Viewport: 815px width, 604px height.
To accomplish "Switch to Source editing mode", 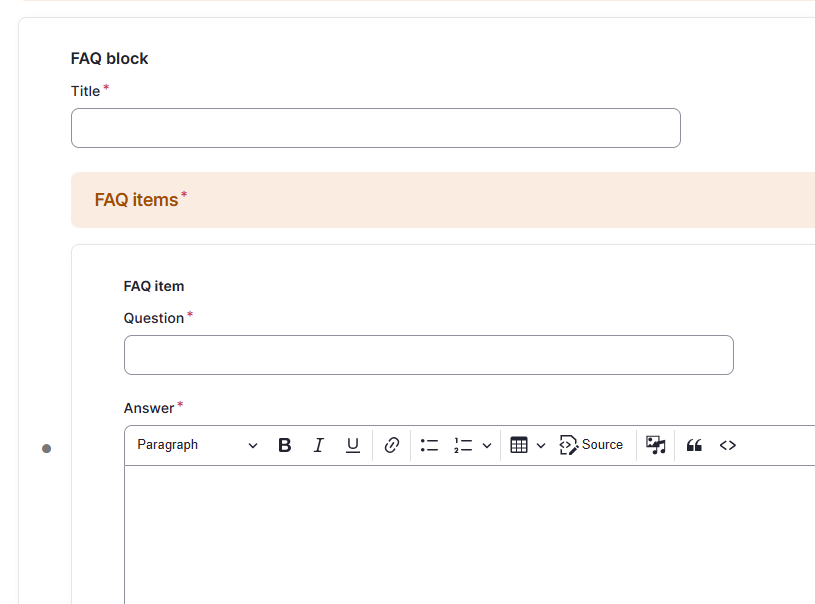I will pyautogui.click(x=591, y=445).
